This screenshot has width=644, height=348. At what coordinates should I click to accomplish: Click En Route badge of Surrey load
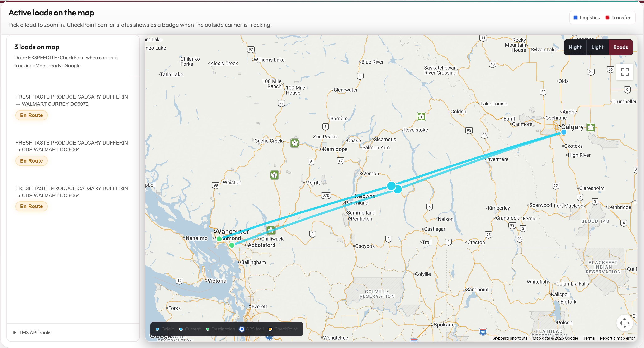click(32, 115)
